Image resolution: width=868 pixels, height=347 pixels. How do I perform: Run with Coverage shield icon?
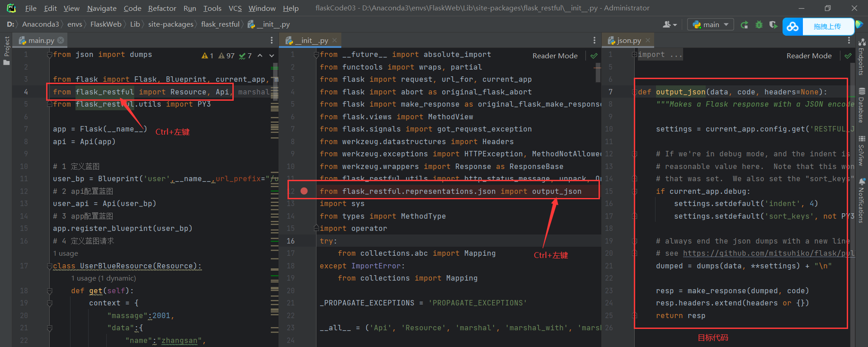(x=774, y=24)
